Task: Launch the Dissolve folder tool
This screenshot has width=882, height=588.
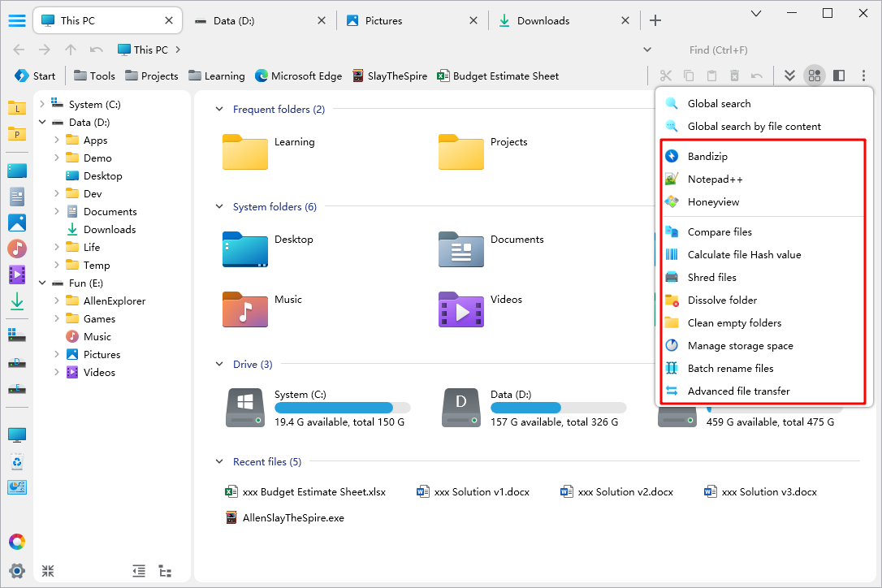Action: point(721,300)
